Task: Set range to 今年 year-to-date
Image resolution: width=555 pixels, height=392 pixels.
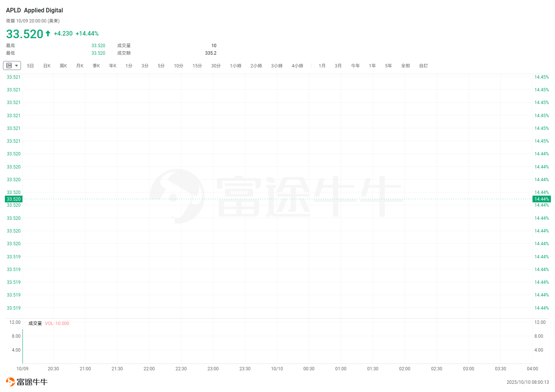Action: [355, 66]
